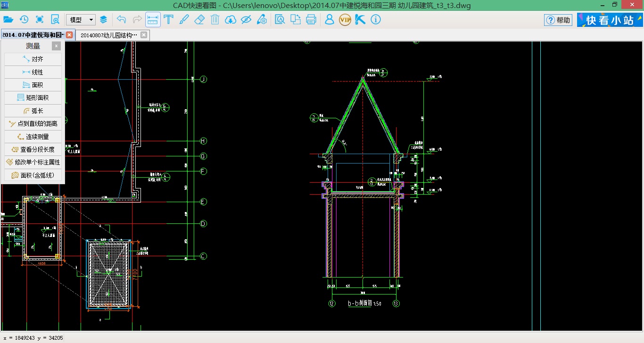This screenshot has height=343, width=644.
Task: Click the zoom extents full-view icon
Action: click(x=40, y=20)
